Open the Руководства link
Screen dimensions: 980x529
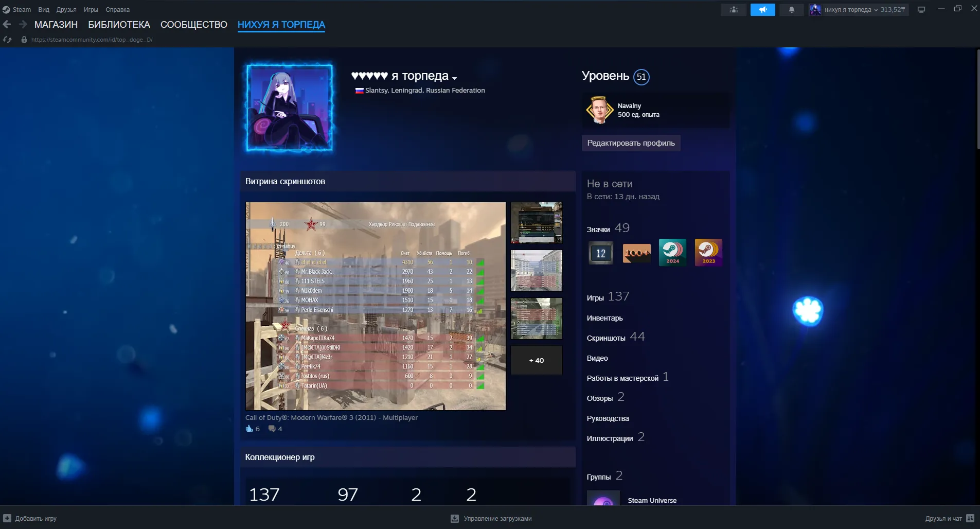pyautogui.click(x=608, y=418)
